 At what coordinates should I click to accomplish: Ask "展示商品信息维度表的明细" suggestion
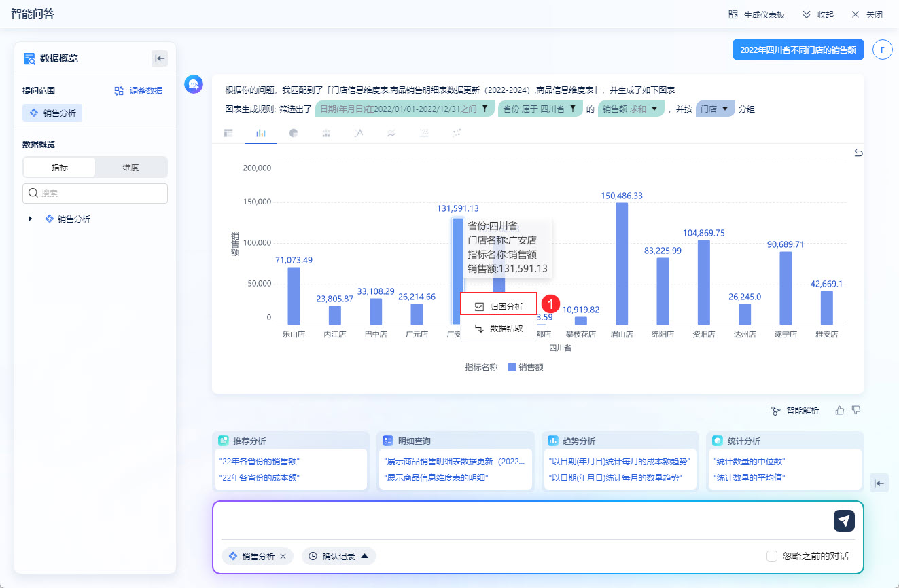click(436, 477)
